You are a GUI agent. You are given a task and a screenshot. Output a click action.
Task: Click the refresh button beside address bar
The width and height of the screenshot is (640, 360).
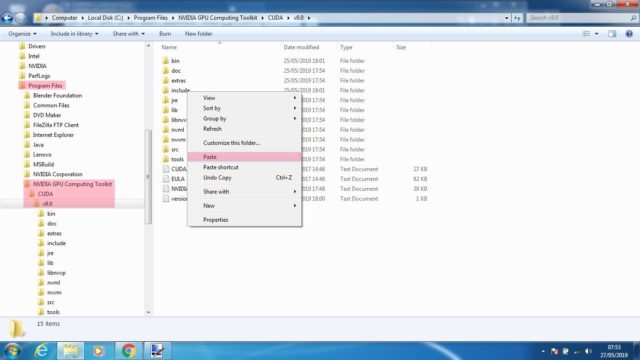[517, 18]
